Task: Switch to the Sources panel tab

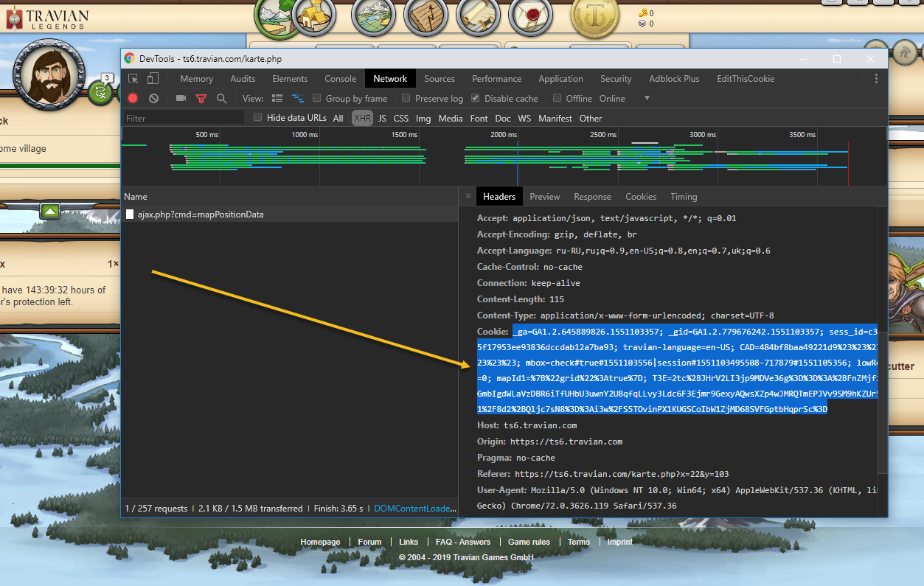Action: (440, 79)
